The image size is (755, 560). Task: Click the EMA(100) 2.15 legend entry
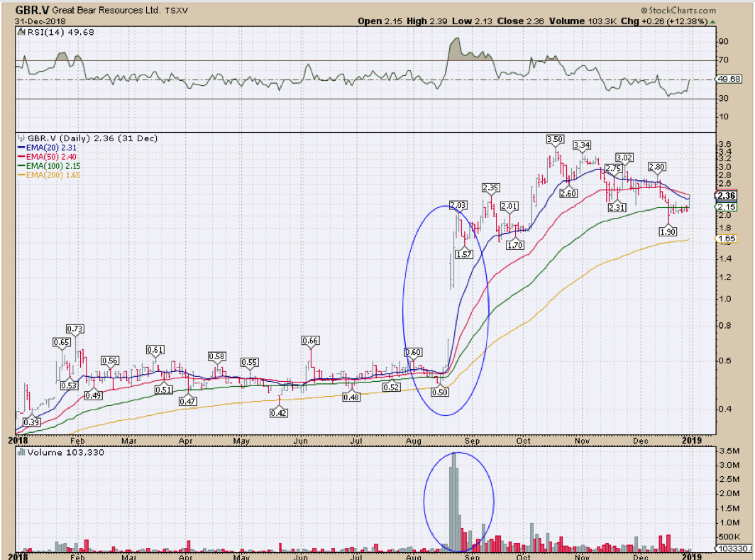[49, 166]
